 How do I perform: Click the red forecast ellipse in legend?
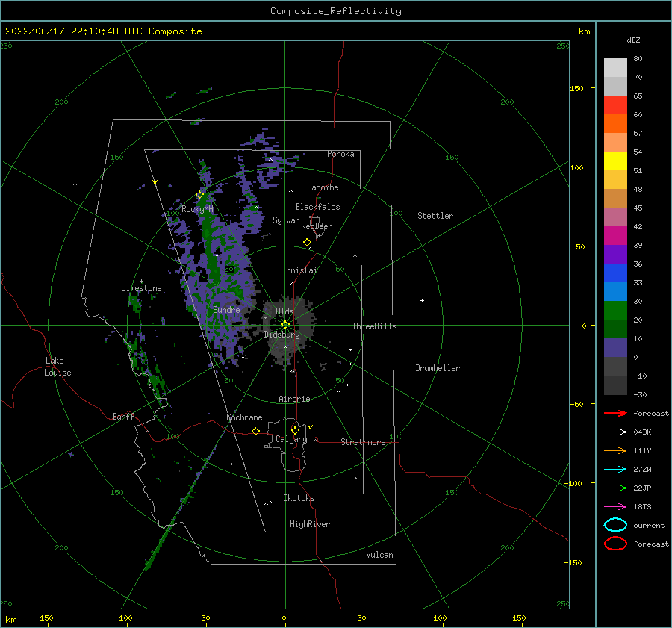(615, 544)
